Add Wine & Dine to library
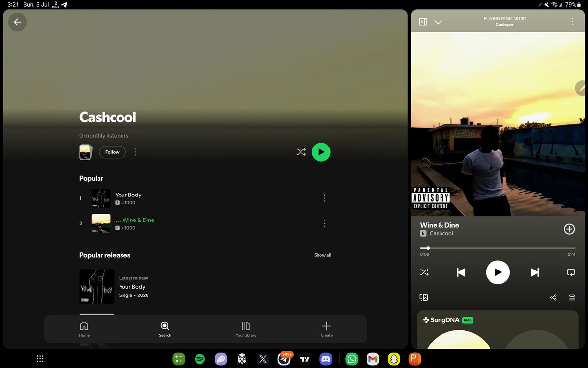The image size is (588, 368). 569,229
